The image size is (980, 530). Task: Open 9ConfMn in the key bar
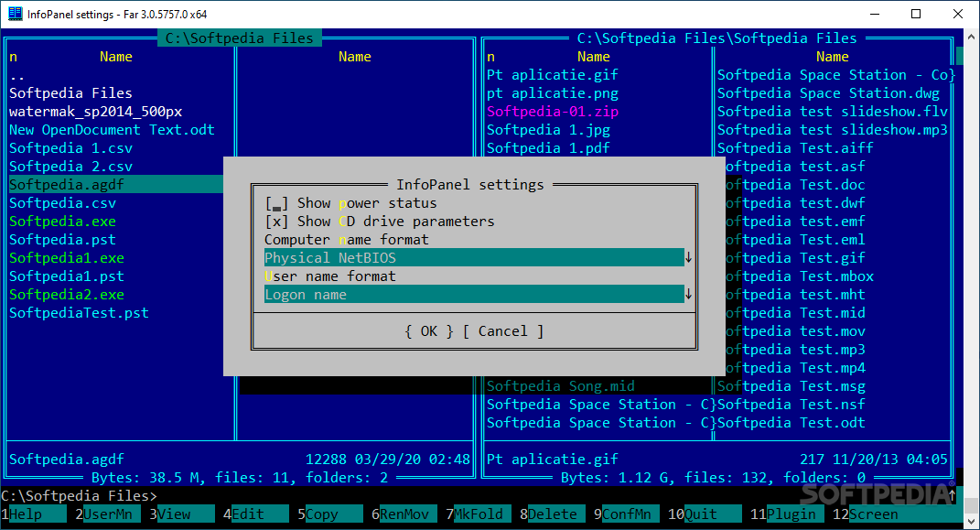626,514
